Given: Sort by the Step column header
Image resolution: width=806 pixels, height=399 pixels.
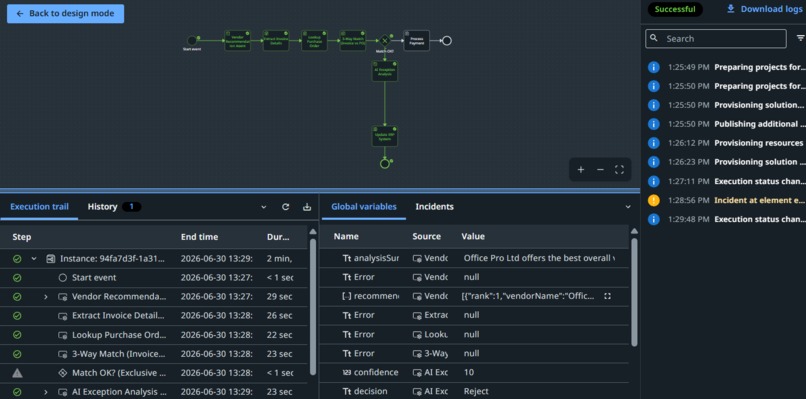Looking at the screenshot, I should [22, 237].
